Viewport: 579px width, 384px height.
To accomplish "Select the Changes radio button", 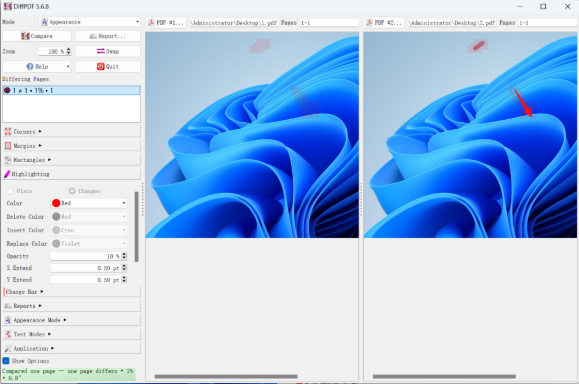I will tap(72, 191).
